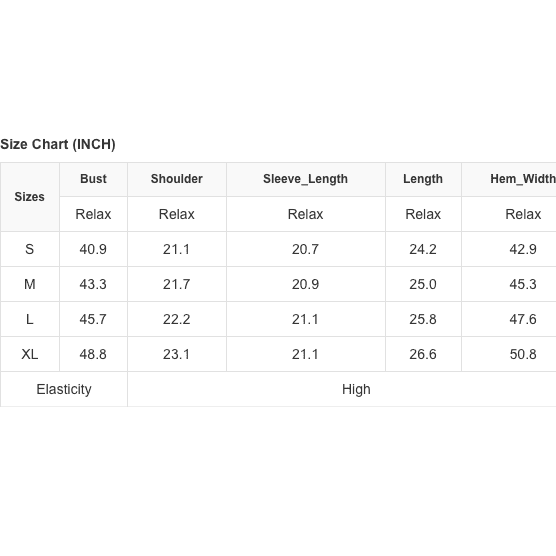
Task: Click hem width value 50.8 for XL
Action: (x=523, y=354)
